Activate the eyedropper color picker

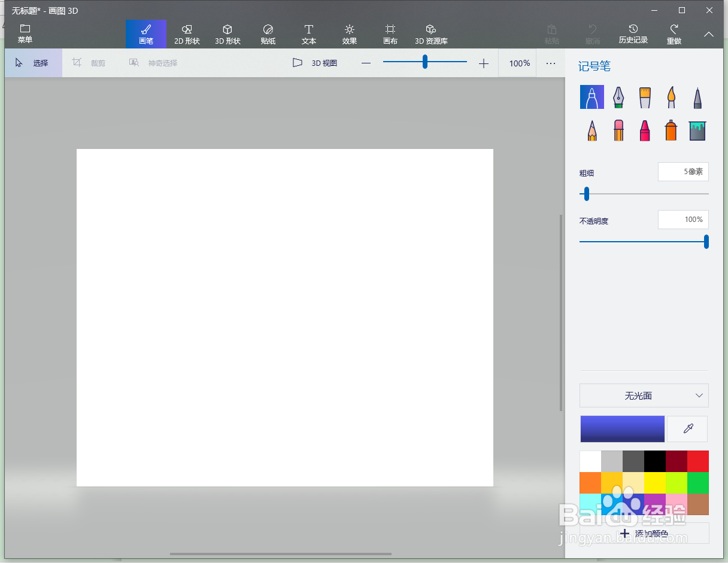coord(687,429)
